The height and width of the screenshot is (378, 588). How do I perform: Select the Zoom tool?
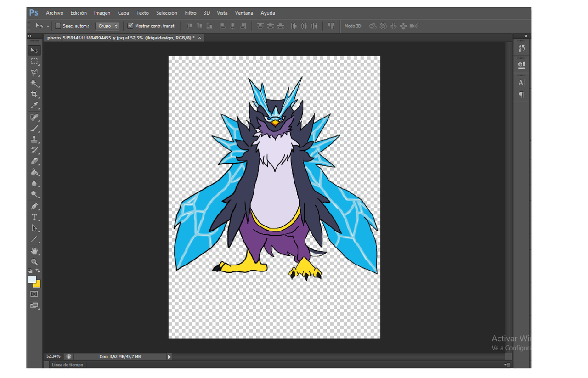pyautogui.click(x=34, y=262)
